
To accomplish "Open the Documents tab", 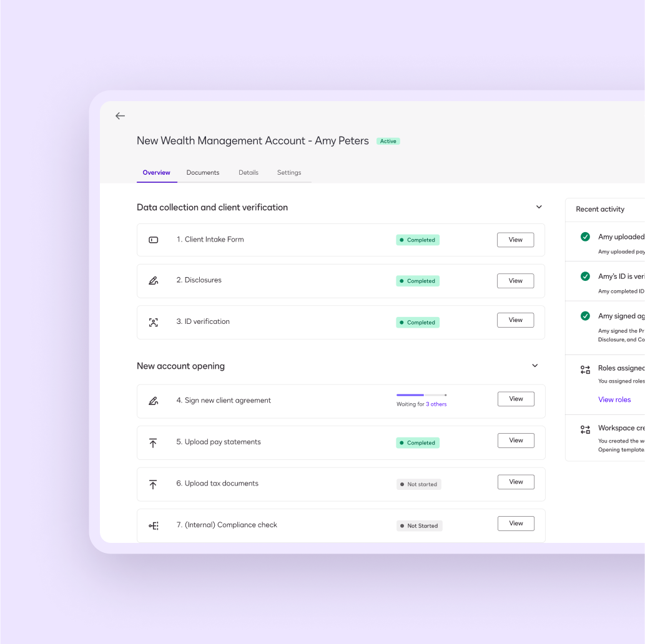I will pos(203,173).
